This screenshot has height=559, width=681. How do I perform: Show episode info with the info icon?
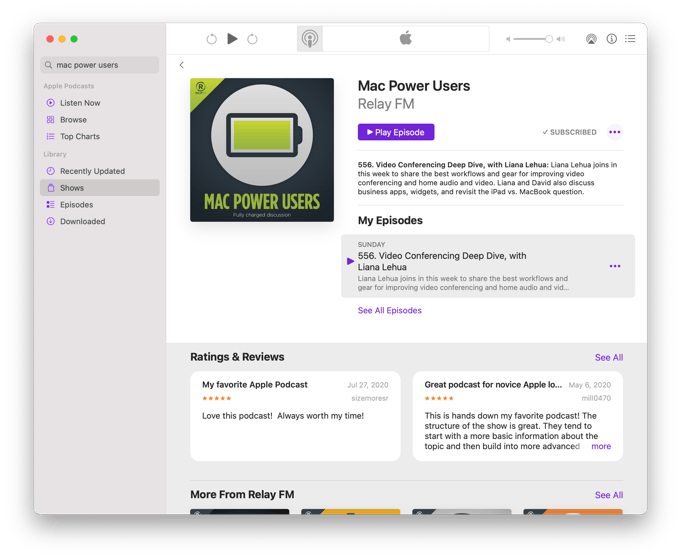(x=612, y=39)
